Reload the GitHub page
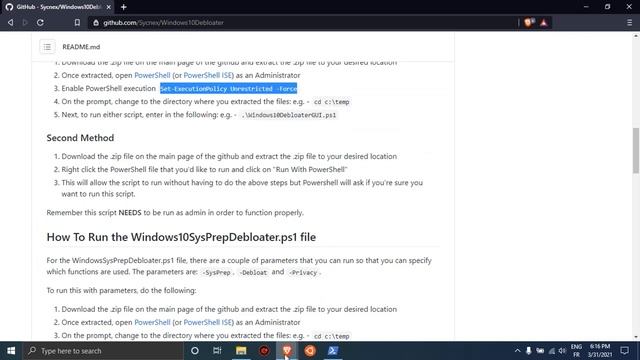 [40, 23]
